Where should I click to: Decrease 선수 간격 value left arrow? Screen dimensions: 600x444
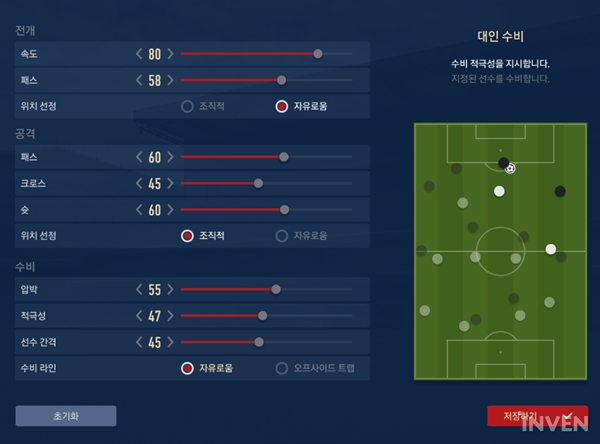139,342
